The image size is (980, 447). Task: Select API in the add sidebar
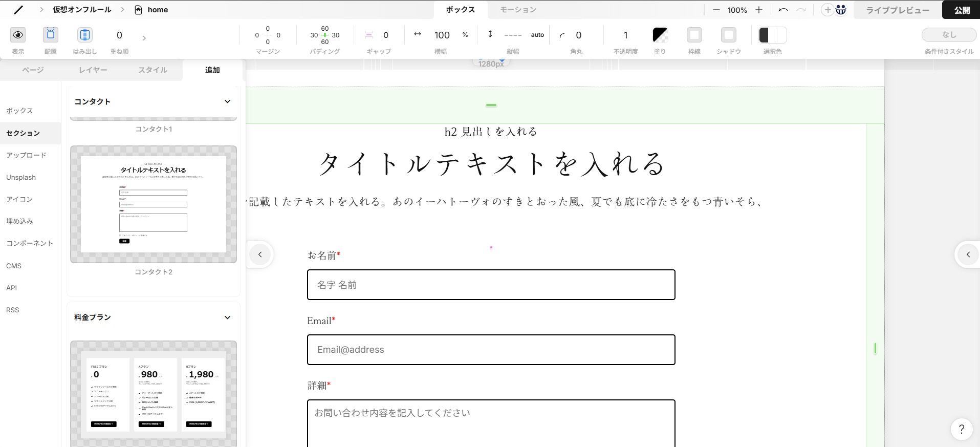pyautogui.click(x=12, y=288)
